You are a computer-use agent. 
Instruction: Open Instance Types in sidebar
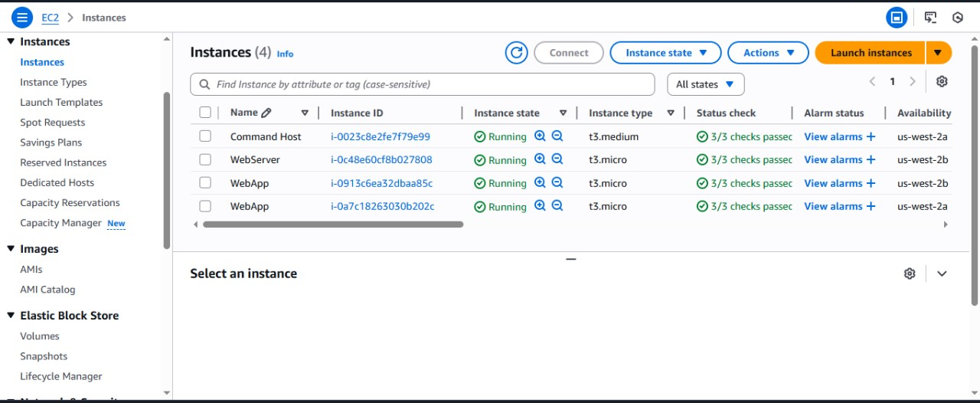pos(54,82)
